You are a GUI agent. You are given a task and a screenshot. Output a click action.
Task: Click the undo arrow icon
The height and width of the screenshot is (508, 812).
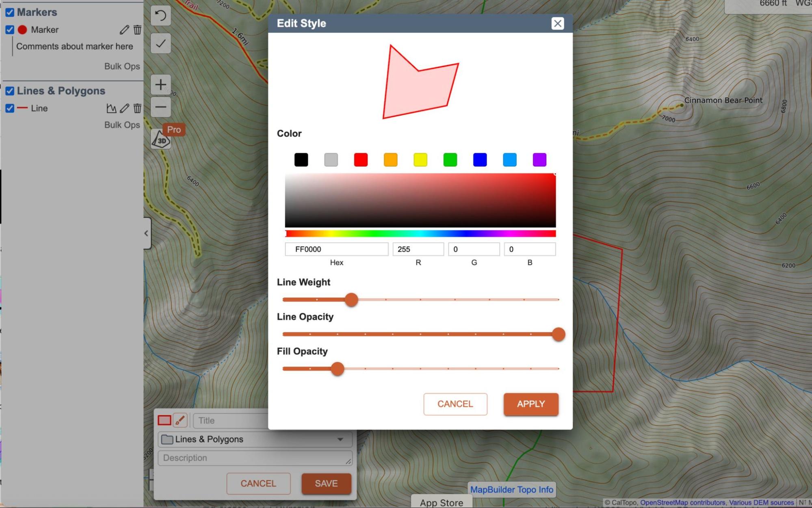point(160,16)
